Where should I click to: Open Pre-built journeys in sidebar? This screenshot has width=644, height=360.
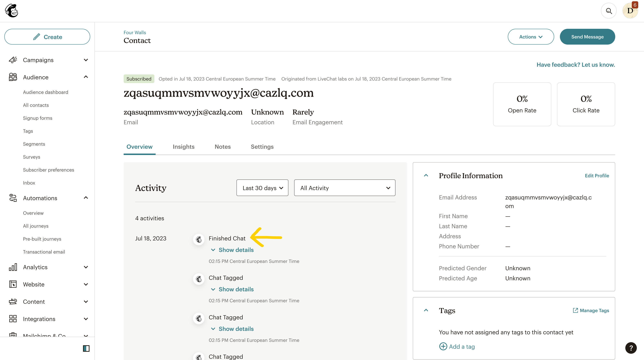[x=42, y=239]
